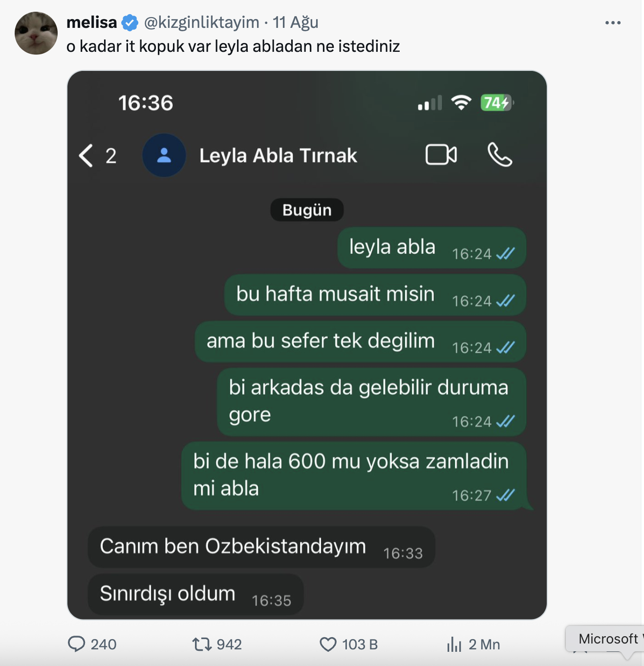Tap the video call camera icon

[441, 155]
